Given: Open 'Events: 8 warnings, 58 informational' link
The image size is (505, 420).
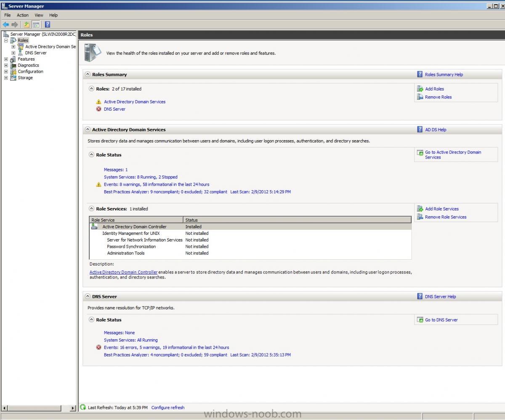Looking at the screenshot, I should pos(157,184).
